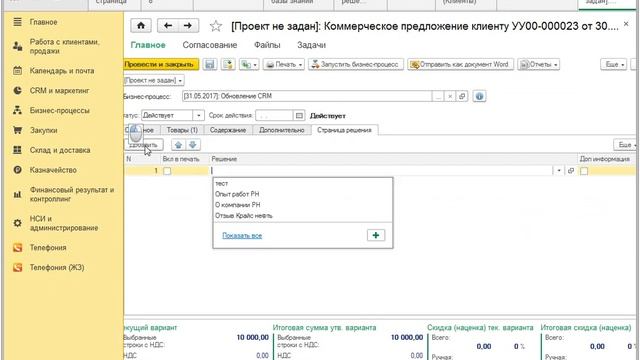Open the top toolbar Еще menu
Viewport: 640px width, 360px height.
pyautogui.click(x=613, y=64)
